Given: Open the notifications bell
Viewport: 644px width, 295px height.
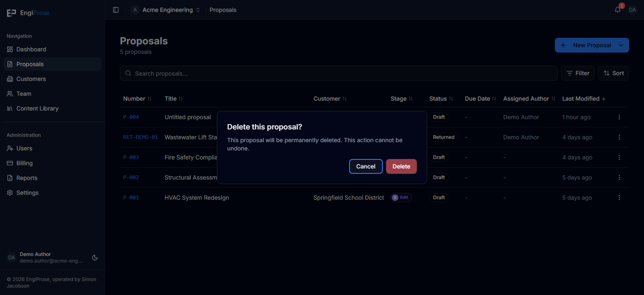Looking at the screenshot, I should click(x=618, y=10).
